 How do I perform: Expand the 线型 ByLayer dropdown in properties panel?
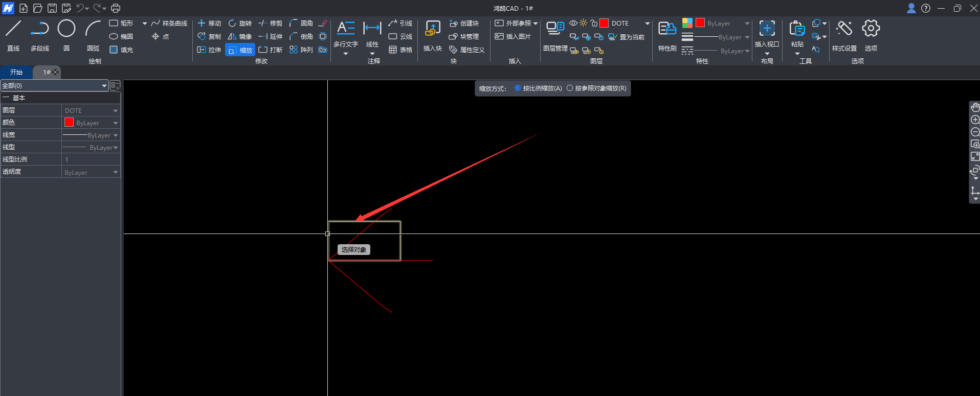pos(116,148)
